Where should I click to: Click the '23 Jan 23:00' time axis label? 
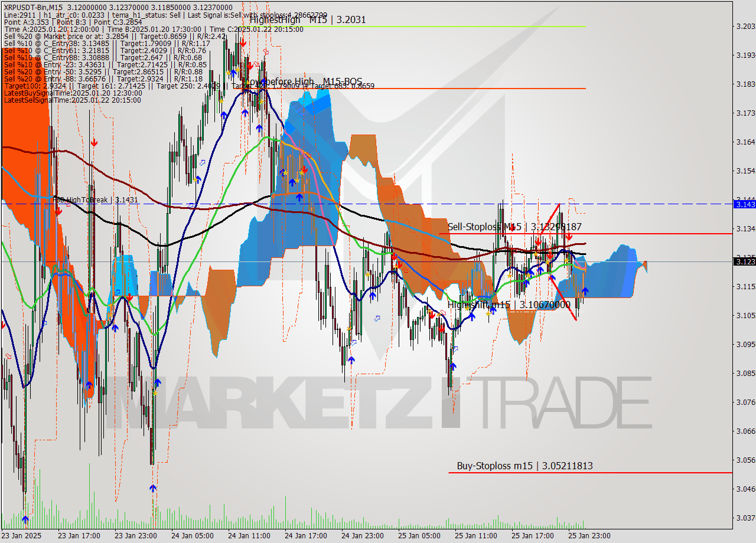click(135, 536)
